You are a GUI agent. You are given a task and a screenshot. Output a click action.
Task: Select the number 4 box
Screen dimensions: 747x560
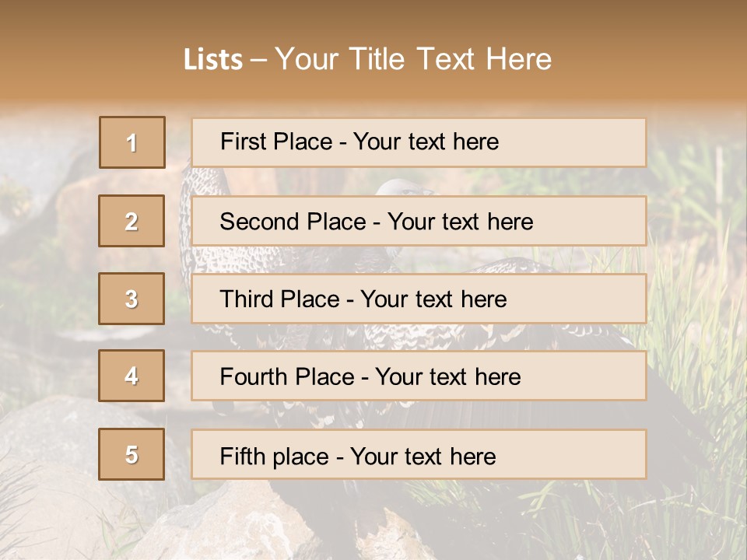pos(132,376)
